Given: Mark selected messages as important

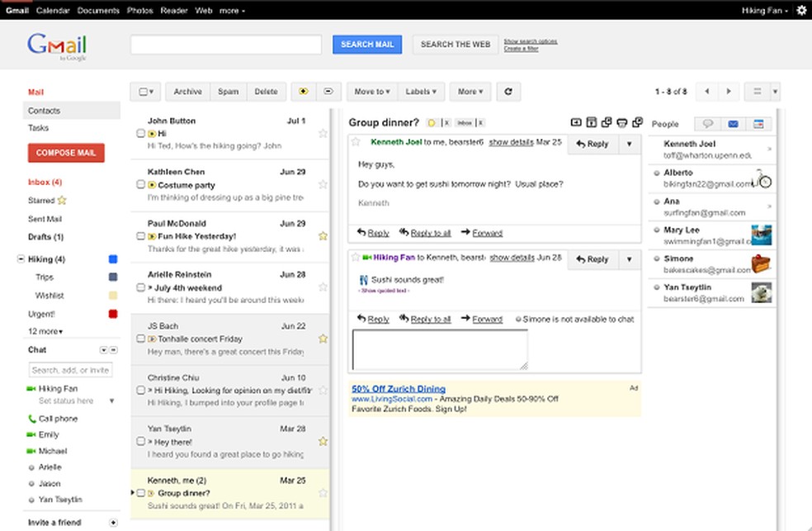Looking at the screenshot, I should point(302,91).
